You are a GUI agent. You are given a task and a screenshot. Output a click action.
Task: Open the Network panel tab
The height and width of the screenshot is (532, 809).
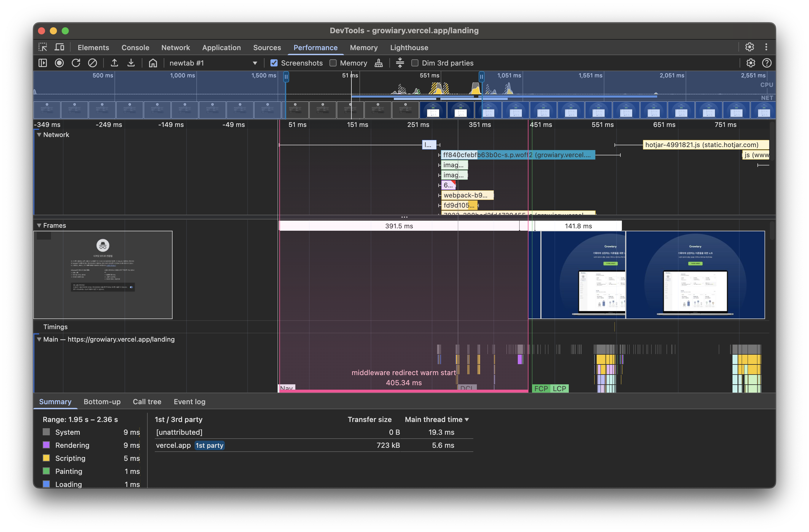click(176, 47)
